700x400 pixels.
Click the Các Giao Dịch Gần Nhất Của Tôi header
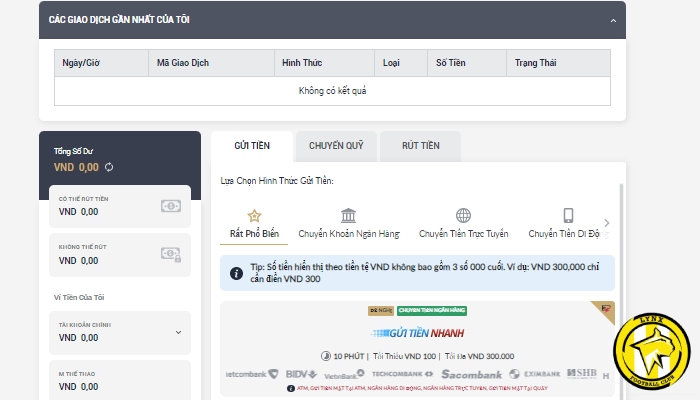(x=119, y=20)
